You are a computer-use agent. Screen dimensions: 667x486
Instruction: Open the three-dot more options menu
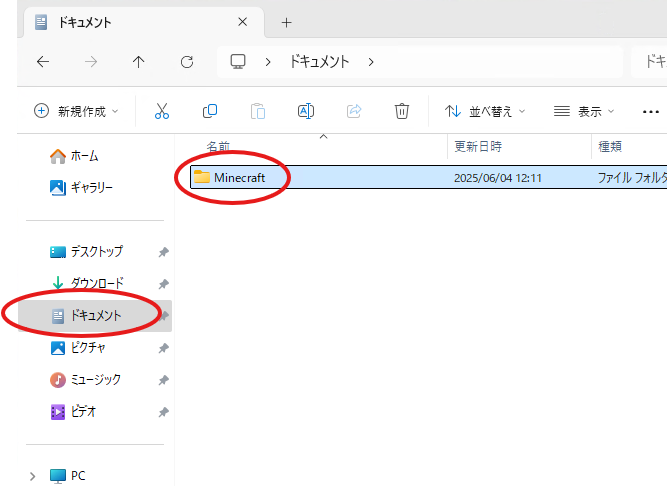(x=650, y=112)
